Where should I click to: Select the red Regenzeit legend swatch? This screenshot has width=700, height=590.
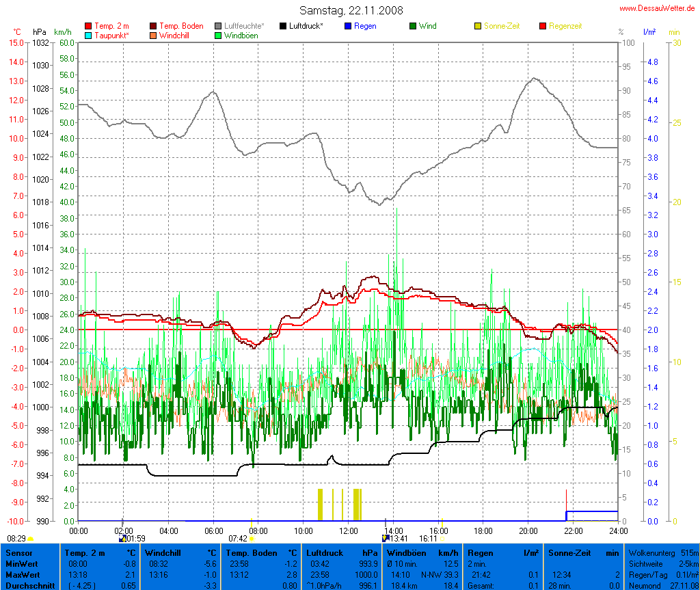point(543,26)
